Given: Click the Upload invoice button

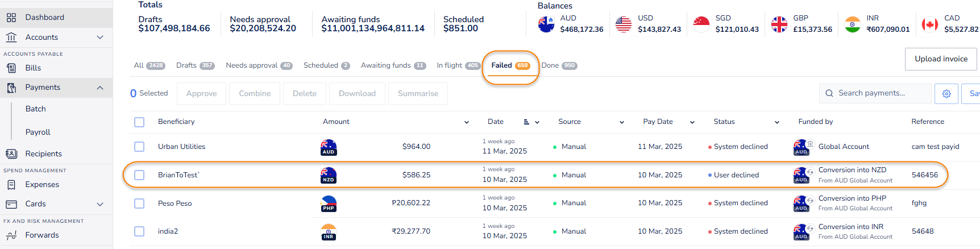Looking at the screenshot, I should [941, 59].
